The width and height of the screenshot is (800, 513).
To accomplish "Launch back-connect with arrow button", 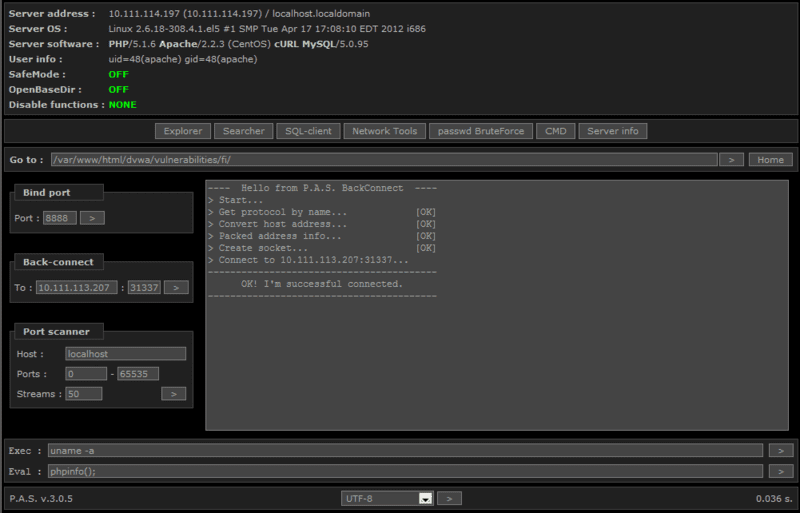I will pos(175,288).
